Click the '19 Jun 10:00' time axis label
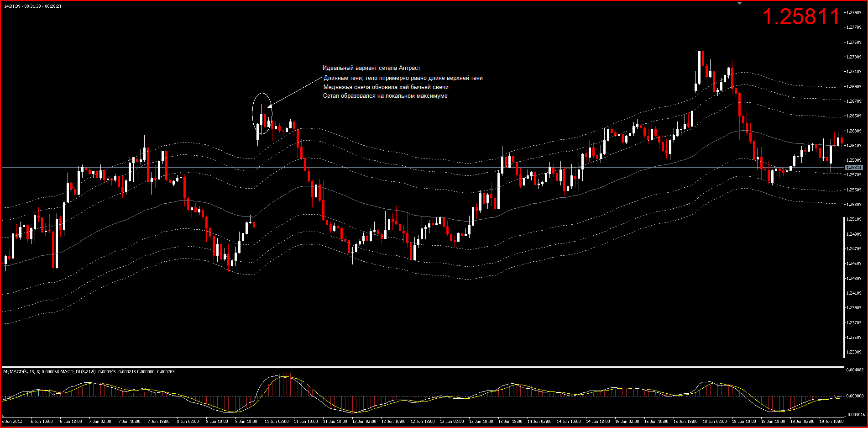The height and width of the screenshot is (428, 868). pyautogui.click(x=831, y=422)
